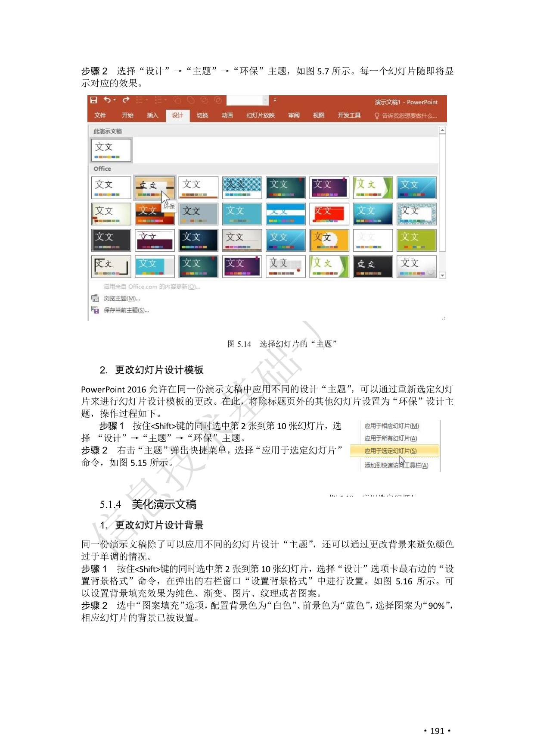Click 启用来自 Office.com 的内容更新

pyautogui.click(x=152, y=287)
